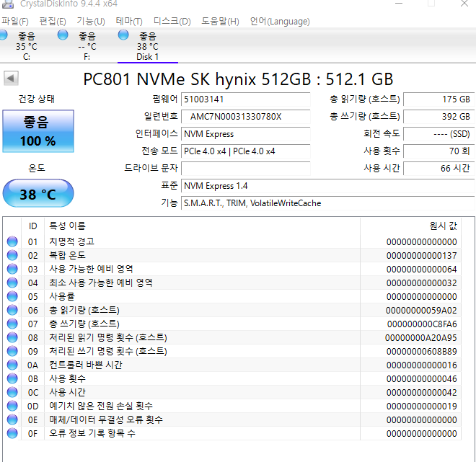
Task: Click status orb of attribute 0B 사용 횟수
Action: point(12,378)
